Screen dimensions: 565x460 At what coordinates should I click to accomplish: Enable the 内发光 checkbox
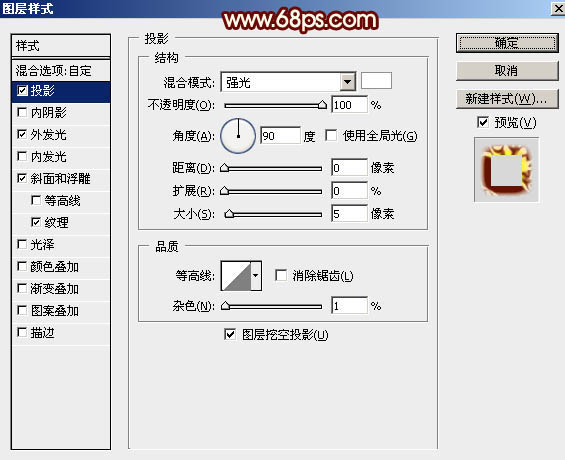click(22, 156)
